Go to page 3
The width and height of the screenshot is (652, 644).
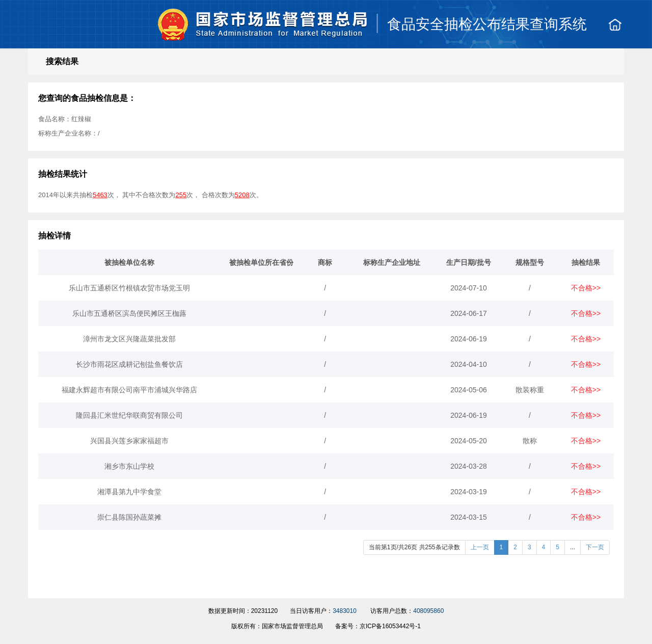(529, 548)
